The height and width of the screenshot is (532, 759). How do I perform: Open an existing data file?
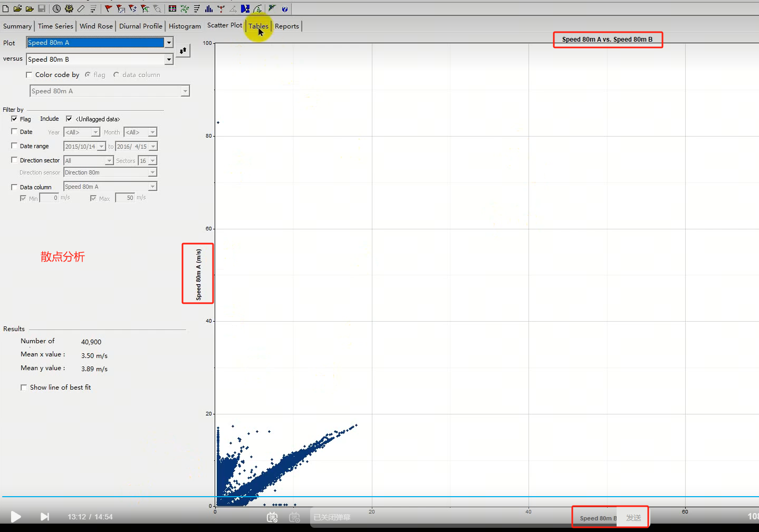point(18,8)
